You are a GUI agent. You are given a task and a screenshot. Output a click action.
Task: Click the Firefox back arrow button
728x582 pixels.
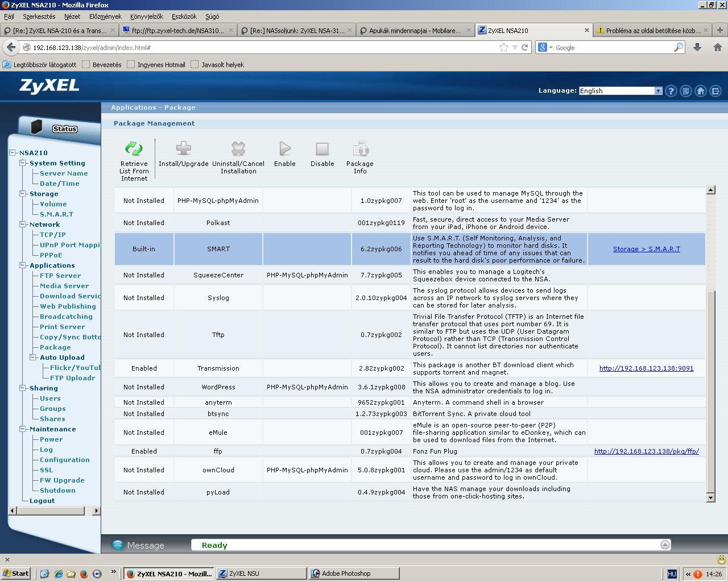11,47
